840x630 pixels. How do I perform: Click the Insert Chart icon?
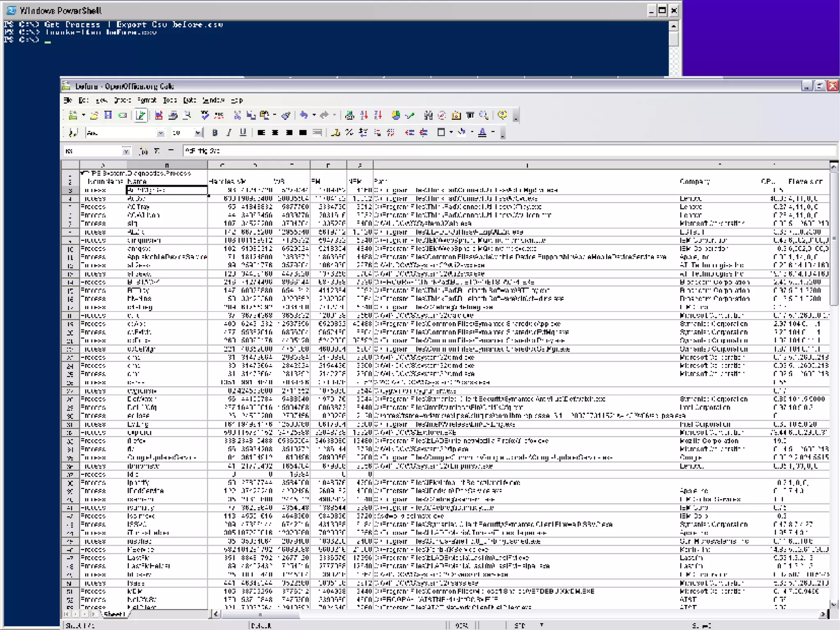point(396,115)
